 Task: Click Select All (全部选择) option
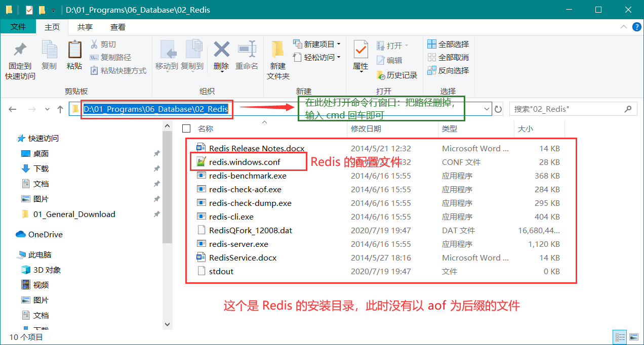[x=448, y=45]
